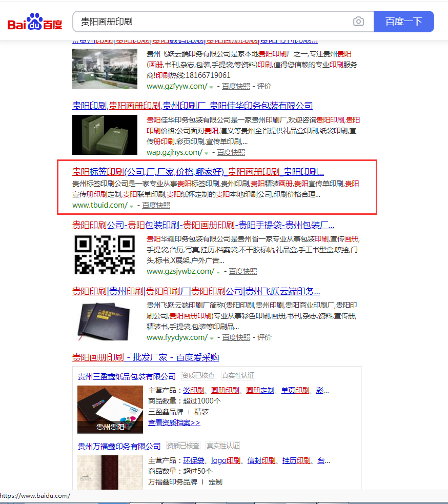The height and width of the screenshot is (504, 448).
Task: Open 评价 link for www.gzfyyw.com result
Action: pyautogui.click(x=264, y=86)
